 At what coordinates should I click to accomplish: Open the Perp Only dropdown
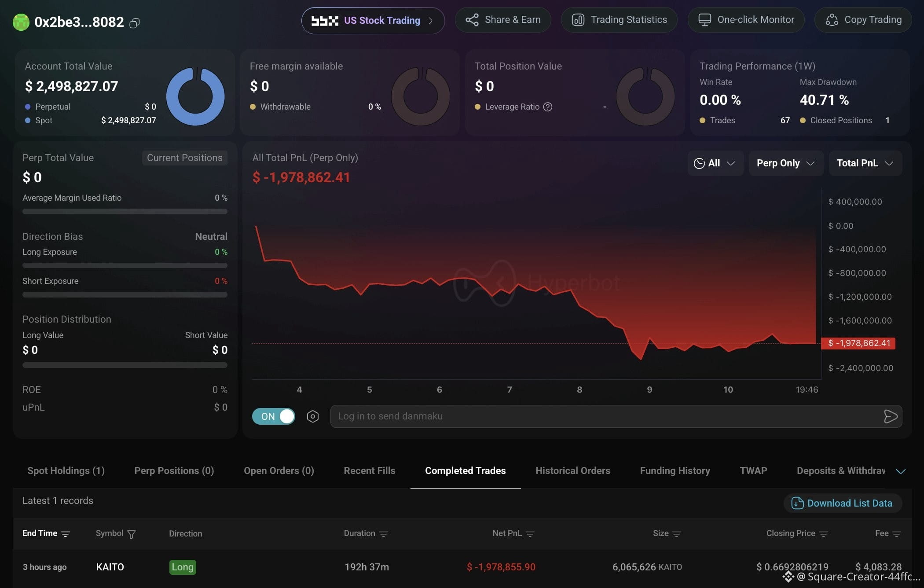pos(786,163)
